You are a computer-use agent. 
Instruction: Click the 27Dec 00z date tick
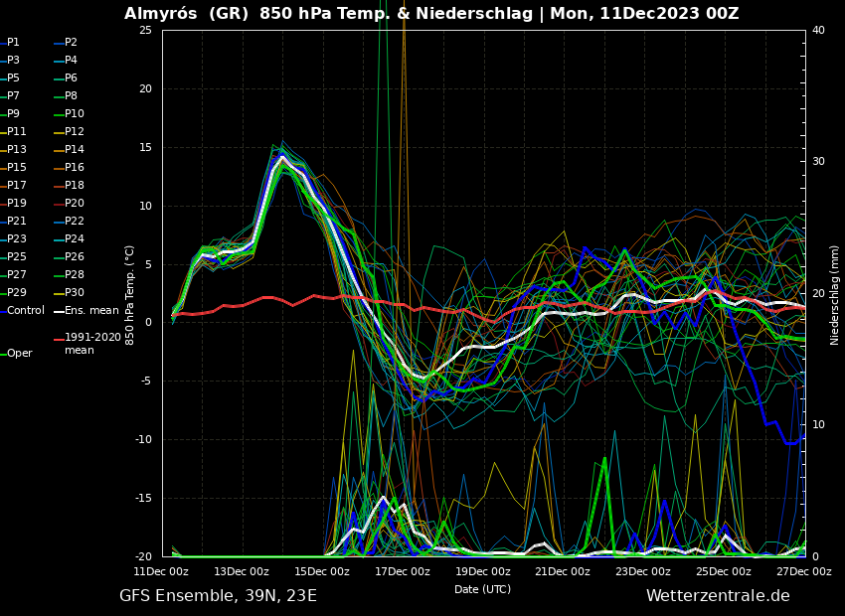[x=803, y=572]
